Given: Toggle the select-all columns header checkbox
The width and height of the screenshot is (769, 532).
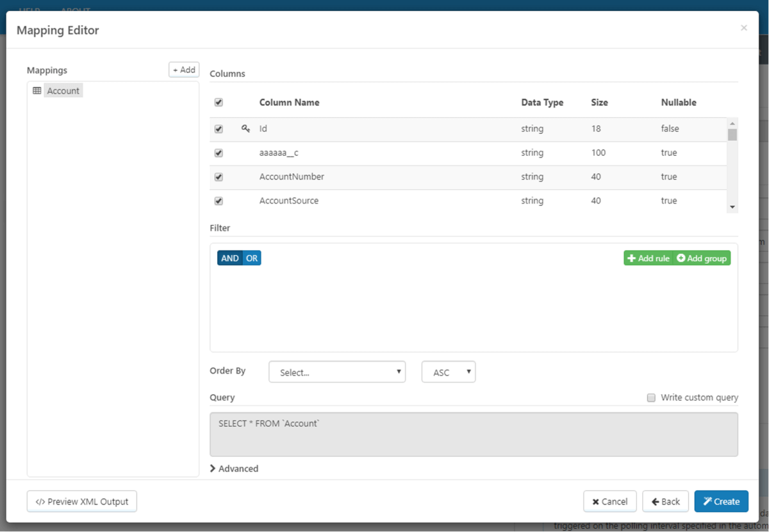Looking at the screenshot, I should click(x=219, y=103).
